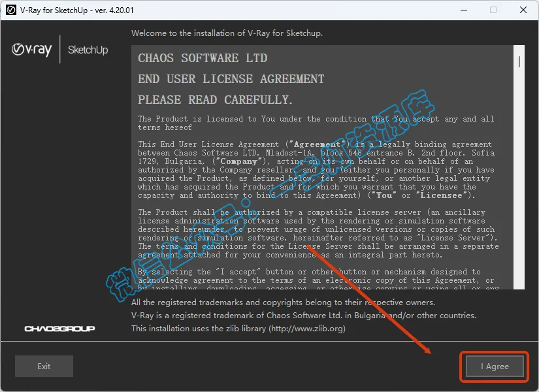Click the Exit button
Viewport: 539px width, 392px height.
coord(44,367)
